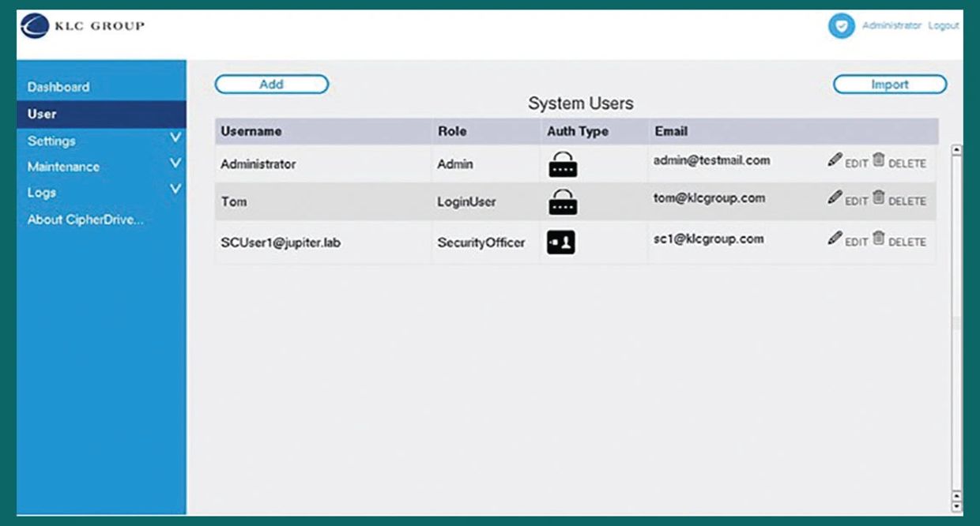Open the Dashboard page in the sidebar
The image size is (980, 526).
click(x=58, y=87)
